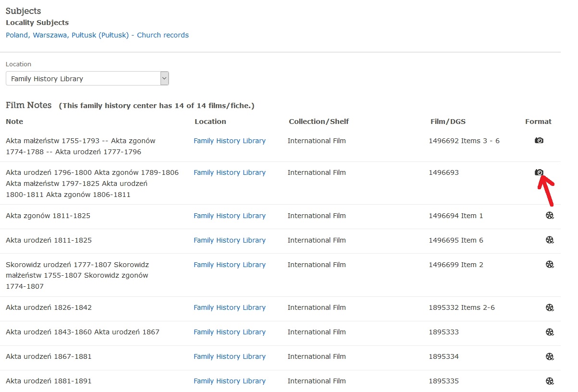578x392 pixels.
Task: Click Family History Library link for Akta zgonów 1811-1825
Action: [229, 216]
